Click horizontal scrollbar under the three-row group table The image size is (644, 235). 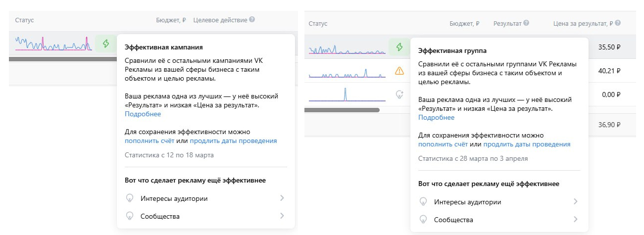342,110
